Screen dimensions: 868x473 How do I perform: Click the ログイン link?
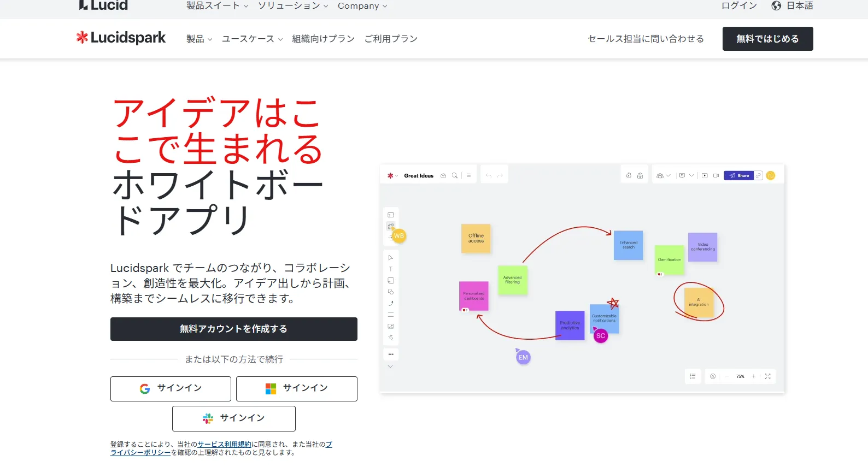pyautogui.click(x=740, y=5)
